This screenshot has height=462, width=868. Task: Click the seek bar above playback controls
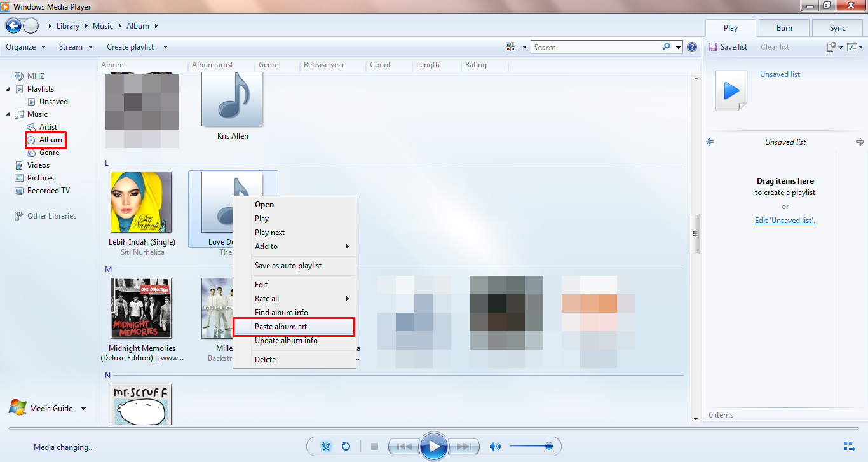coord(434,428)
